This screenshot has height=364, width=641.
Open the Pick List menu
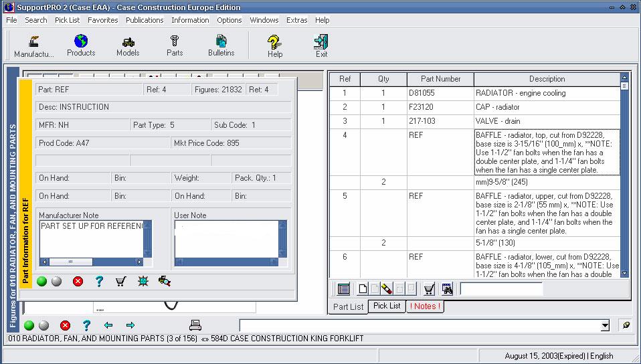(x=68, y=20)
